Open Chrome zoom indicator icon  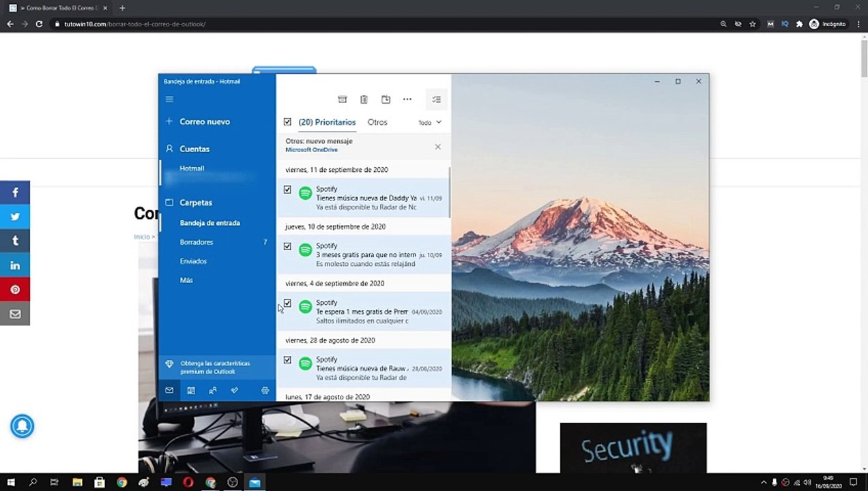click(723, 24)
